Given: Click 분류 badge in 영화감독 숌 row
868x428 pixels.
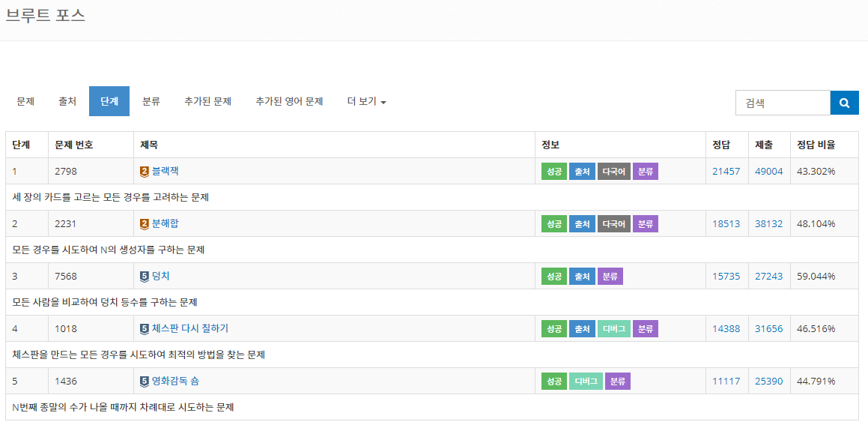Looking at the screenshot, I should [x=618, y=381].
